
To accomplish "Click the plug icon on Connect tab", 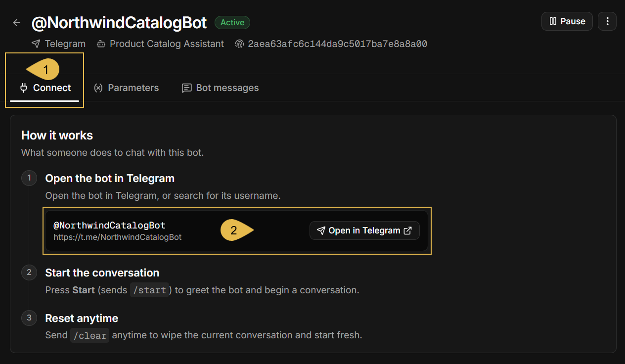I will tap(23, 88).
